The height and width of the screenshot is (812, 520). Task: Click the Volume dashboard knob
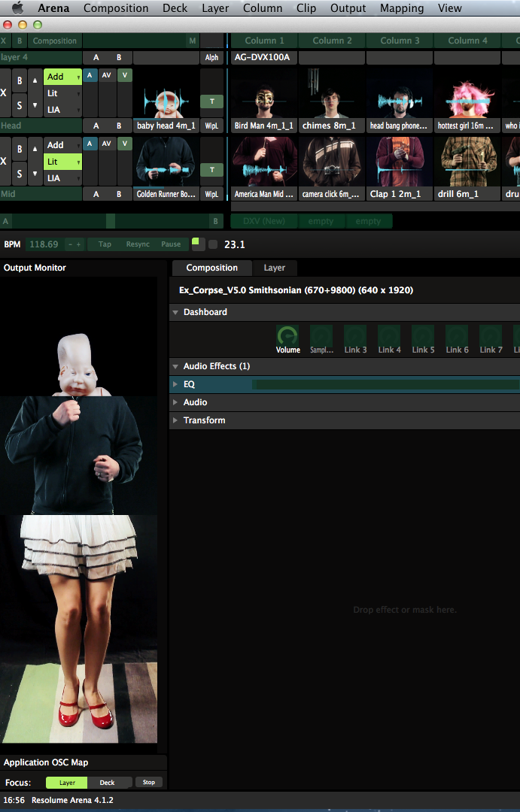pyautogui.click(x=287, y=335)
